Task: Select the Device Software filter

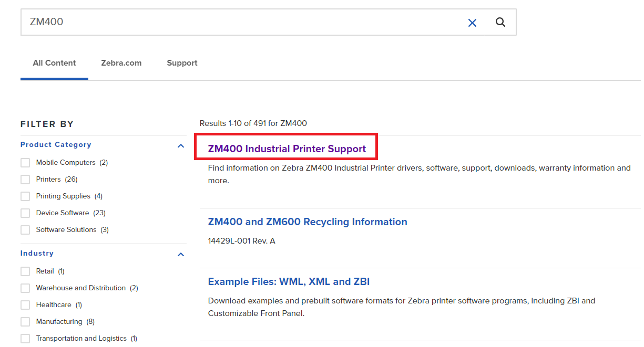Action: click(25, 213)
